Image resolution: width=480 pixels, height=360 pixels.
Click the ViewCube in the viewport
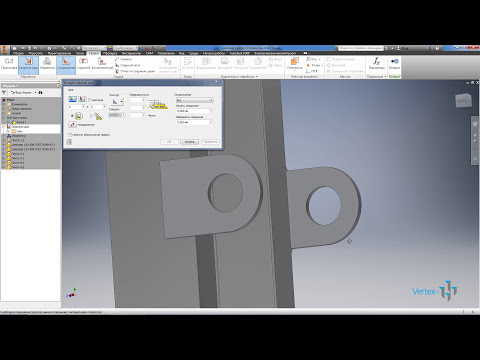coord(463,100)
